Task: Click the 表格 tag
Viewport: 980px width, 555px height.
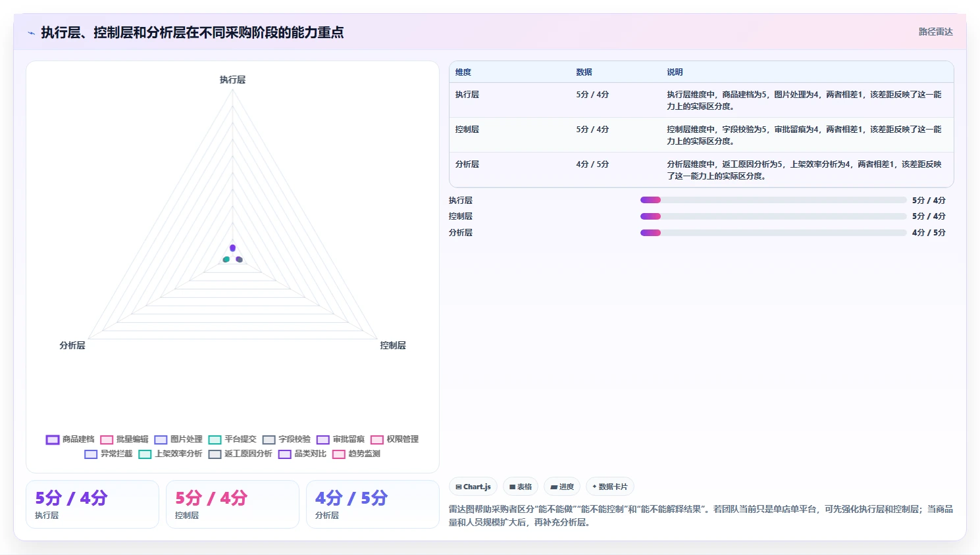Action: (x=521, y=487)
